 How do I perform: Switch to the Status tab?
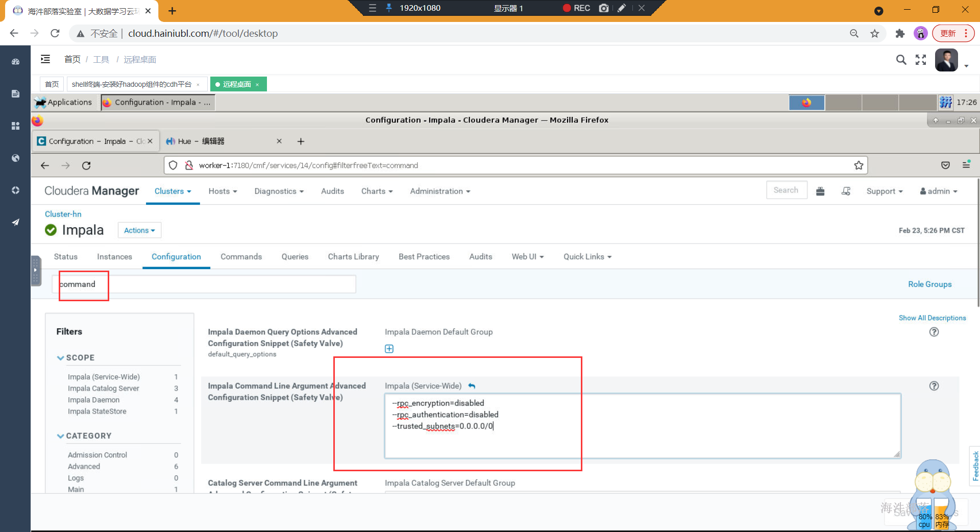click(x=66, y=256)
